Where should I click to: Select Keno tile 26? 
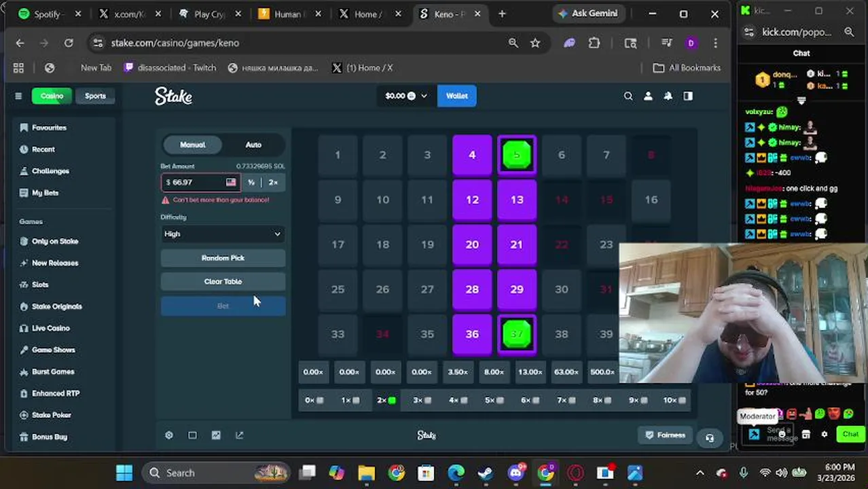pos(382,289)
